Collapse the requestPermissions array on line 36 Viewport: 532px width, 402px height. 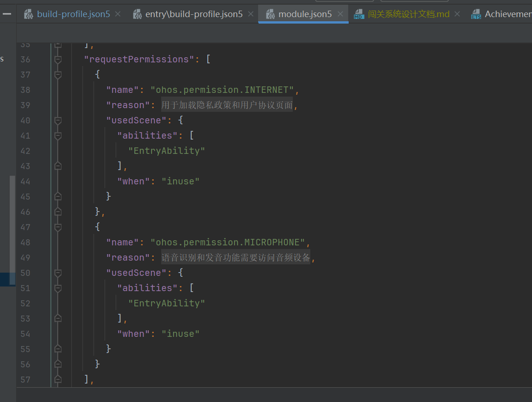[58, 60]
